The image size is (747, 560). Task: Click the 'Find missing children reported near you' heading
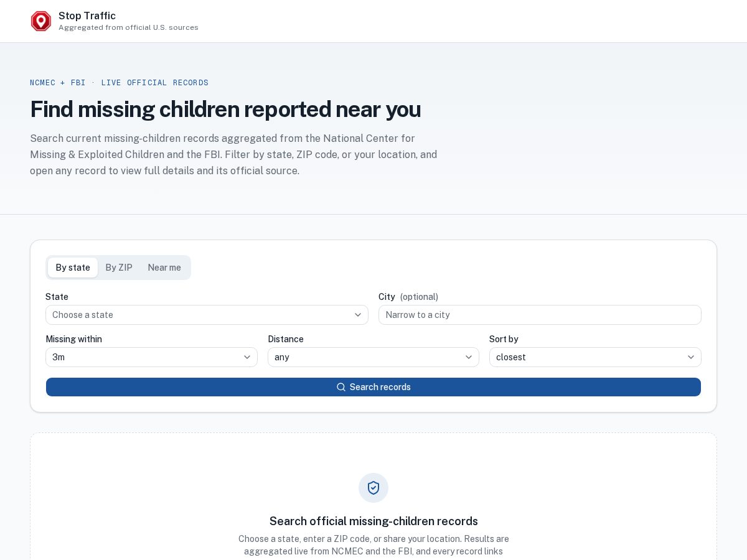pos(225,109)
